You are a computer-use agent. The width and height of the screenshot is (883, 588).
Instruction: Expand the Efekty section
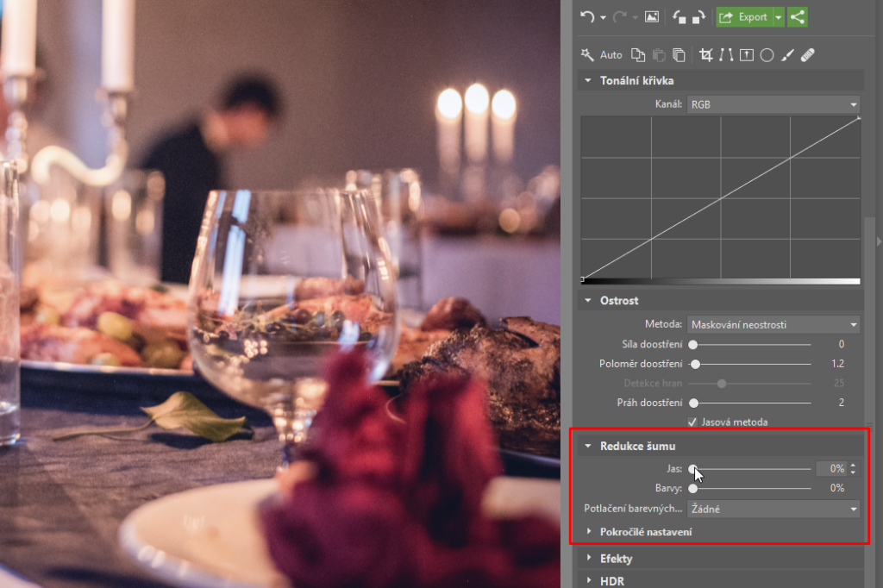589,558
